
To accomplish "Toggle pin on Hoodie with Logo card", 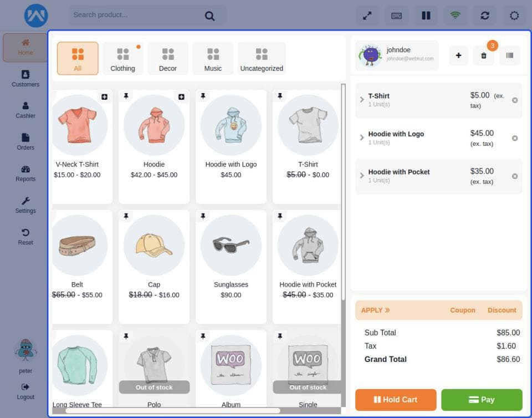I will click(203, 96).
